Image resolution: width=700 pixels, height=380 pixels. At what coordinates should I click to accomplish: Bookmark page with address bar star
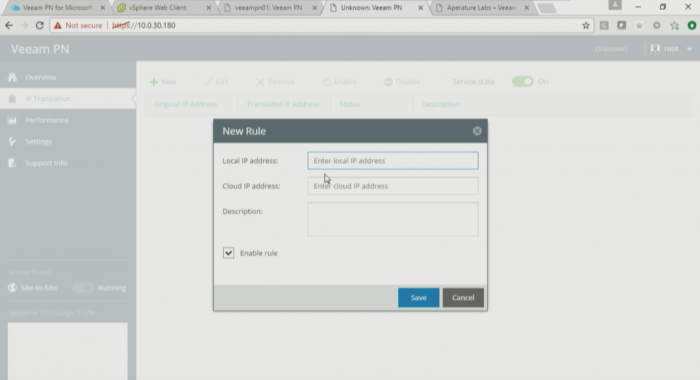point(586,25)
